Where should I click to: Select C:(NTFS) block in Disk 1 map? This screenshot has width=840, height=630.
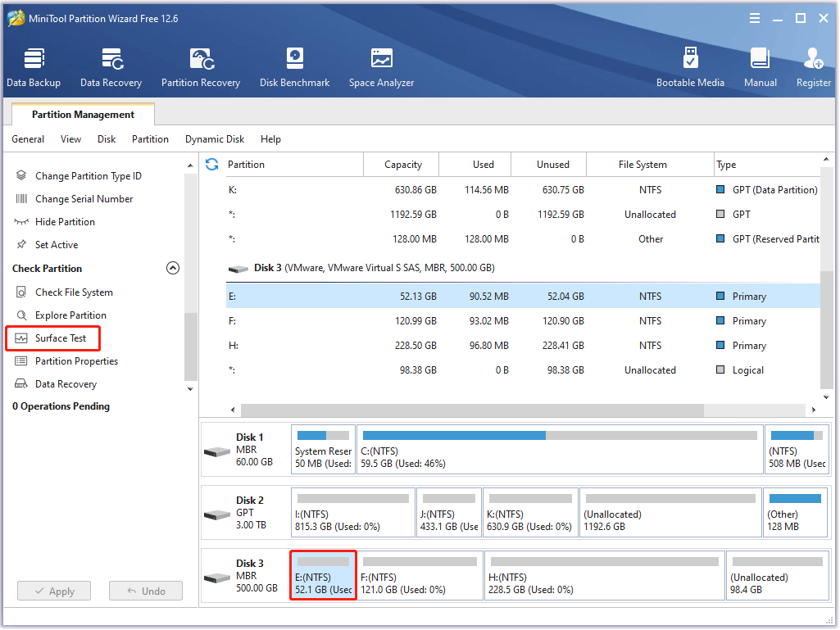pyautogui.click(x=560, y=450)
